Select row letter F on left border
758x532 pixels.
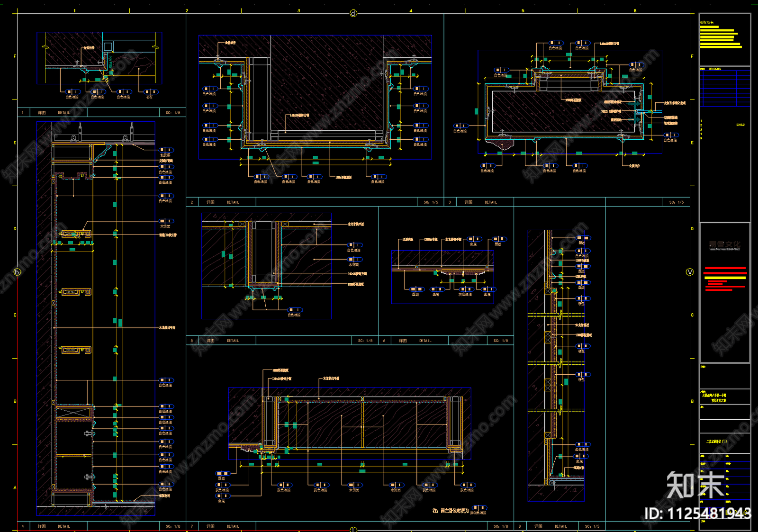click(15, 56)
